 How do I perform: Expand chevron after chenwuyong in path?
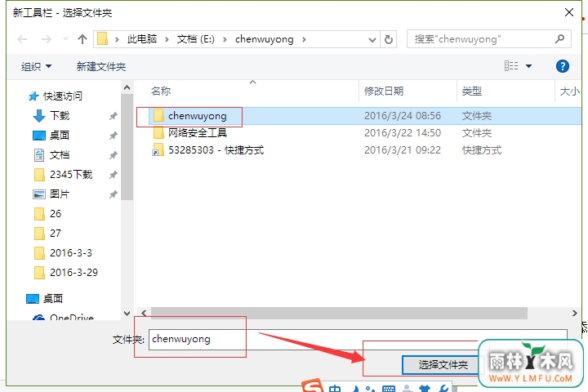pos(304,39)
